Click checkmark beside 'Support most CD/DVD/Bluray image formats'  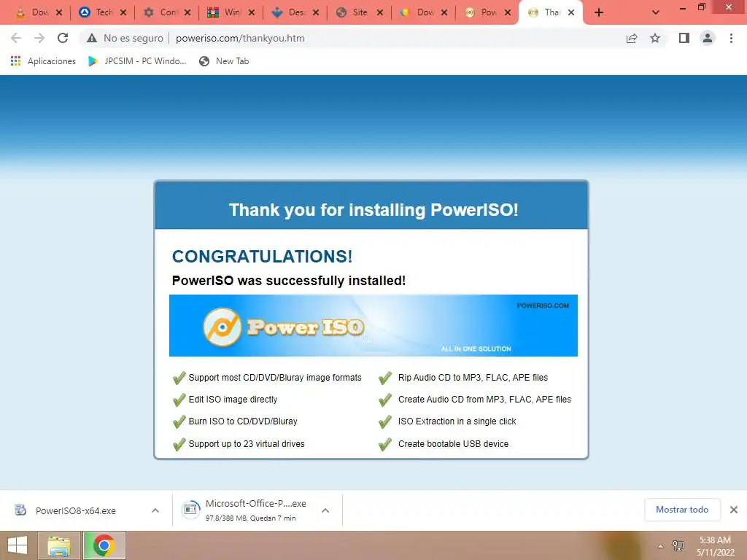tap(179, 378)
